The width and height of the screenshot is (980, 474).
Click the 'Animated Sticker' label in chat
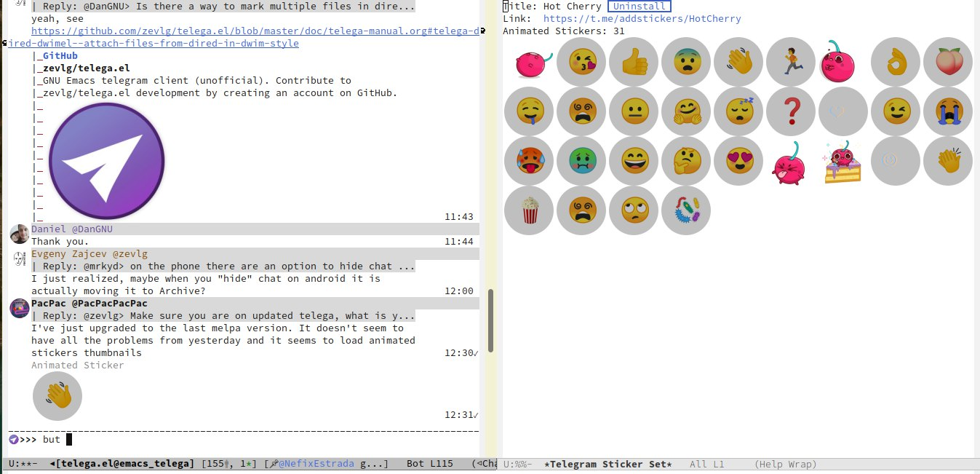pyautogui.click(x=78, y=366)
